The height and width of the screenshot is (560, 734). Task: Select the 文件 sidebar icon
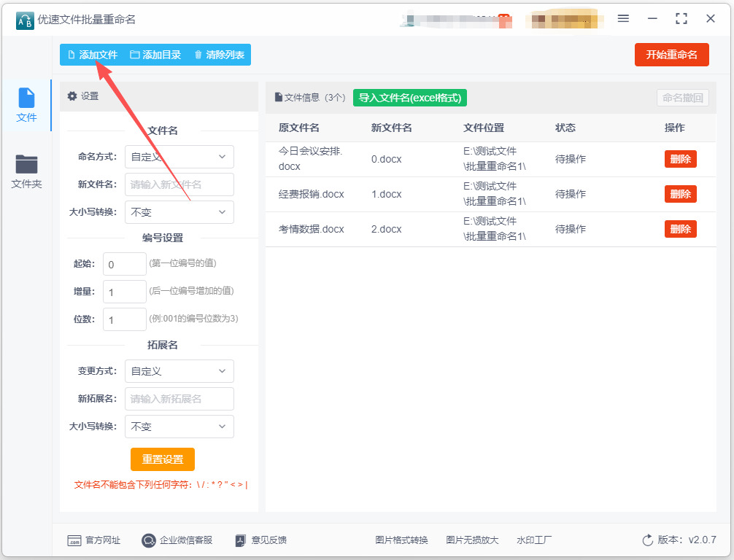26,98
